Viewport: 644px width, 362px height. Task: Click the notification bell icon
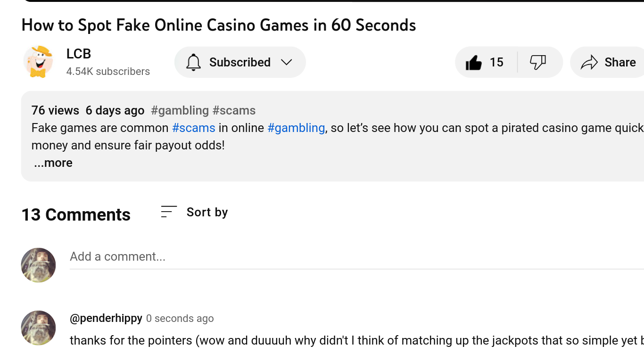coord(193,62)
